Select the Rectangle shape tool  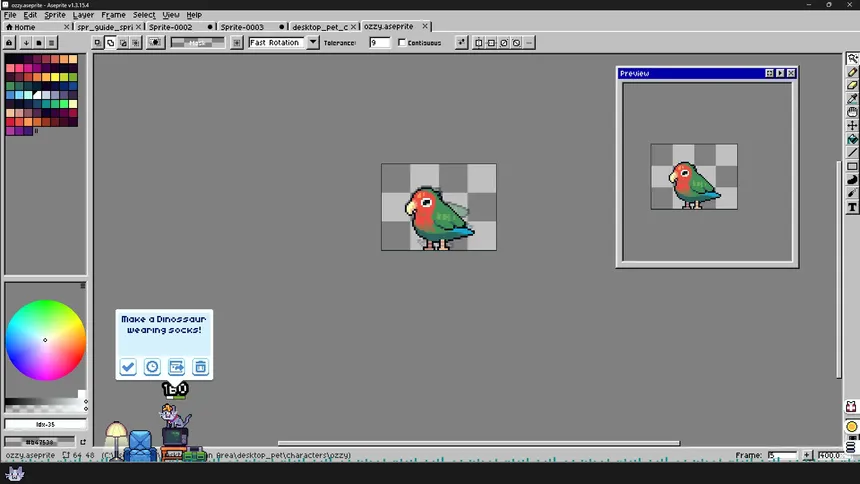click(x=852, y=166)
